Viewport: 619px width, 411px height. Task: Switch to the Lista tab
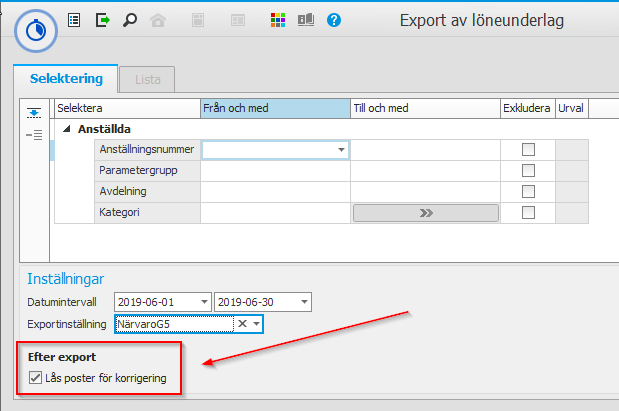click(147, 79)
